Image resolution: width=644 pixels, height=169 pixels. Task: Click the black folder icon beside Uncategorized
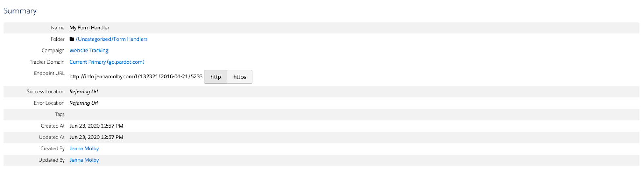click(72, 39)
